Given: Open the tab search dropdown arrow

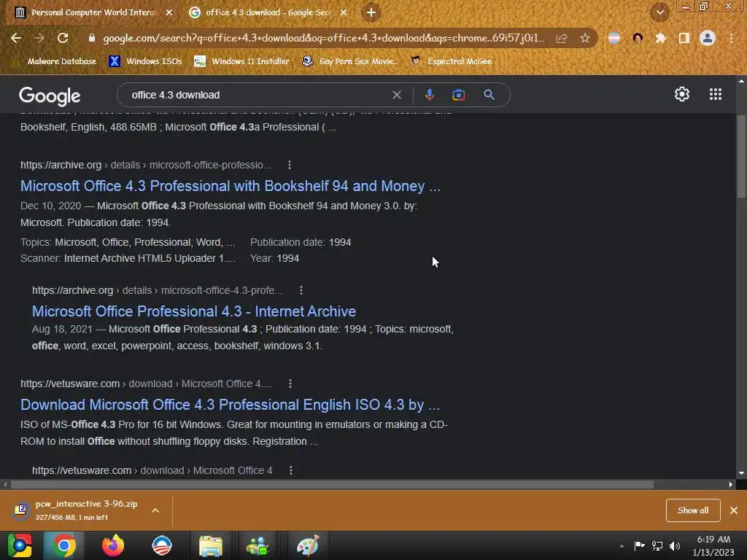Looking at the screenshot, I should coord(659,12).
